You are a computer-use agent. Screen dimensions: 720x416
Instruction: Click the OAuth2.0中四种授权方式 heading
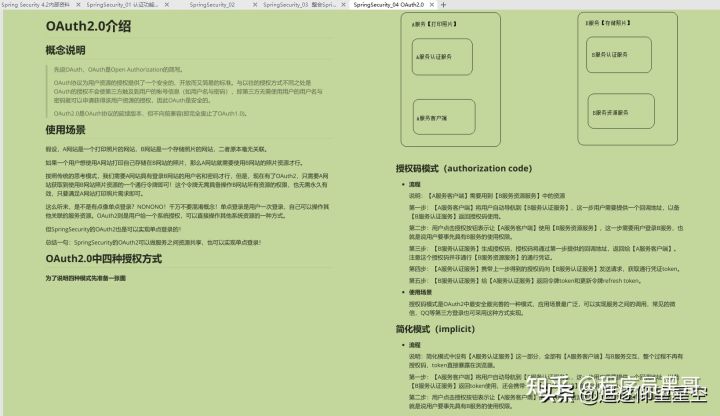103,259
